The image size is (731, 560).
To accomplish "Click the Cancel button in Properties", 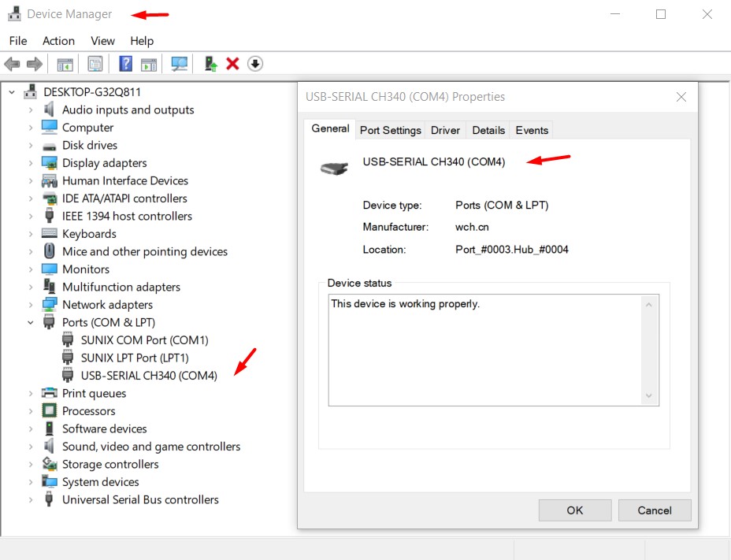I will 654,510.
